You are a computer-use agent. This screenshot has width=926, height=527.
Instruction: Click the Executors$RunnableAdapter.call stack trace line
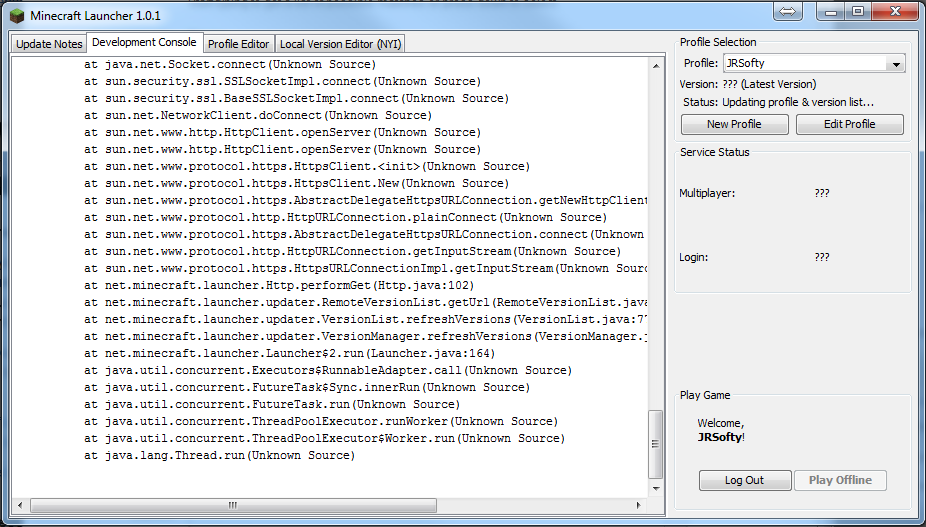coord(328,371)
